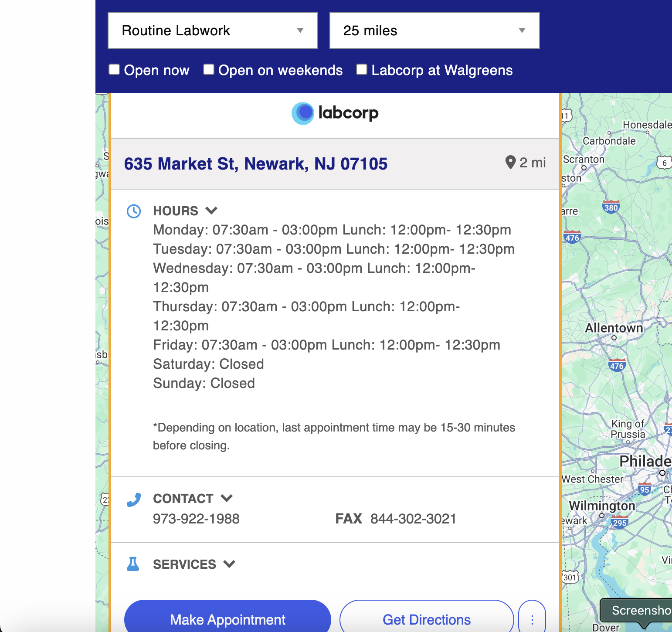Expand the SERVICES section

[230, 564]
